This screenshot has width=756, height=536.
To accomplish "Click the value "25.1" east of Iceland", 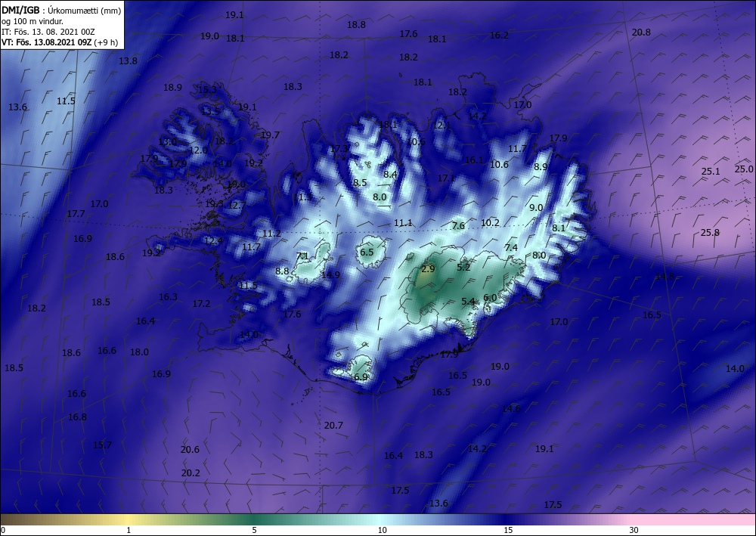I will (x=711, y=172).
